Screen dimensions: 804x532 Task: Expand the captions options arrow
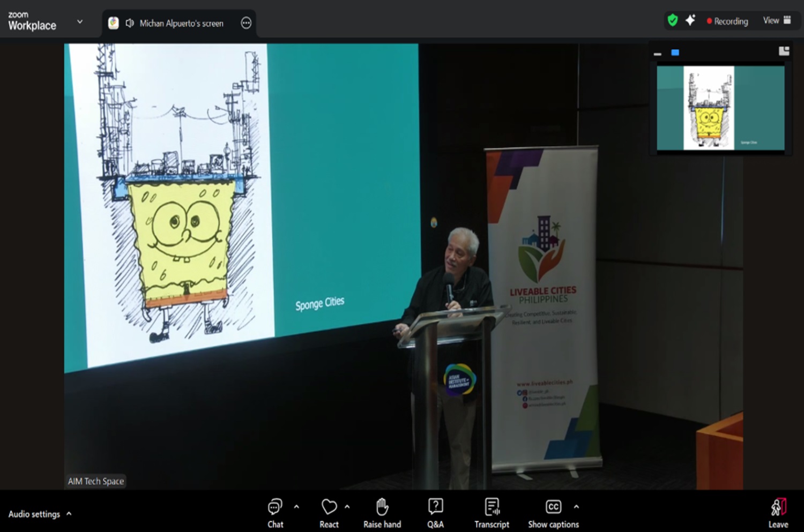576,507
